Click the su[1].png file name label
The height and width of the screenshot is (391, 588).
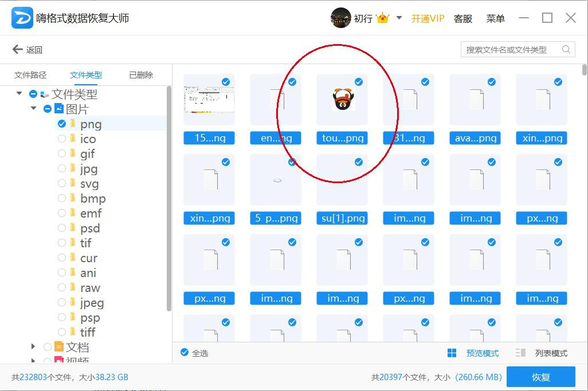point(342,218)
